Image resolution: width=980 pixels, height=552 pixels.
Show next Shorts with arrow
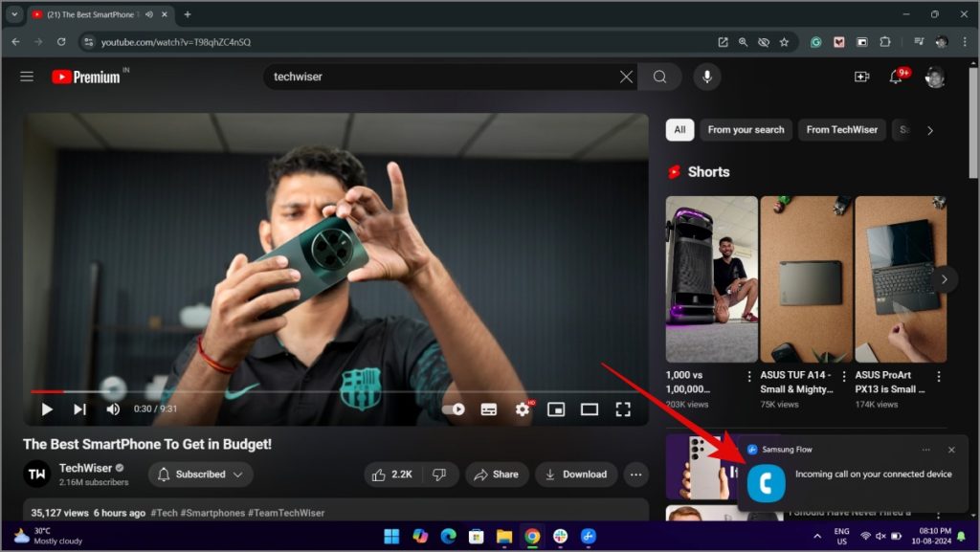pyautogui.click(x=945, y=279)
